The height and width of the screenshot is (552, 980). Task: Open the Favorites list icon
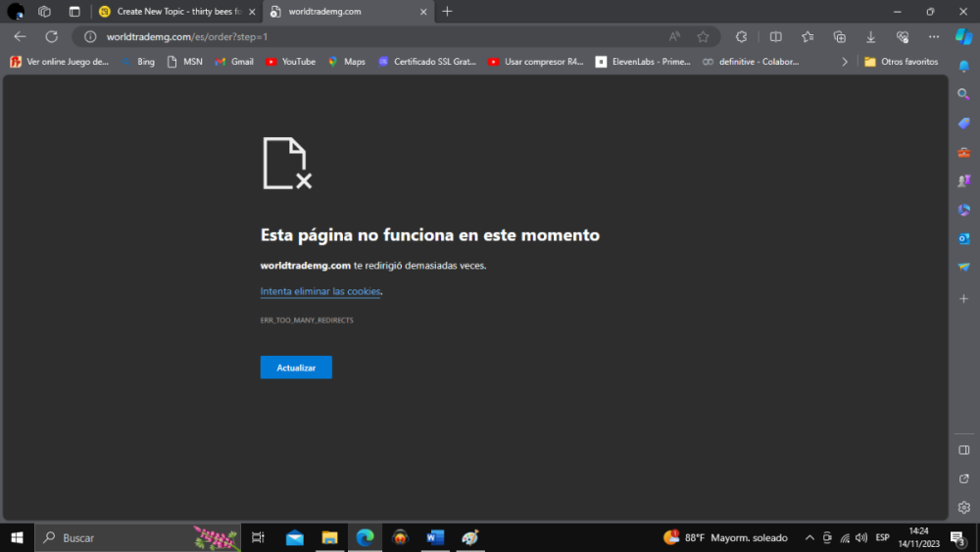pyautogui.click(x=808, y=37)
